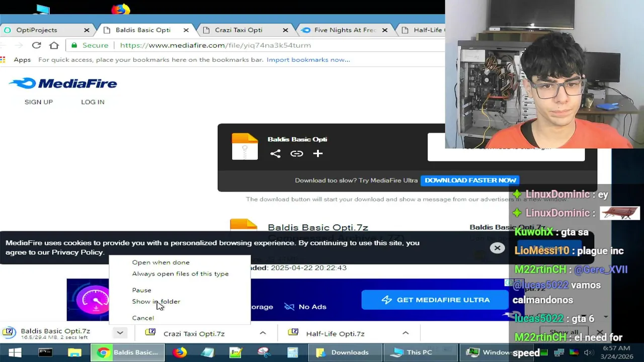Open Command Prompt from taskbar
The height and width of the screenshot is (362, 644).
pyautogui.click(x=45, y=352)
